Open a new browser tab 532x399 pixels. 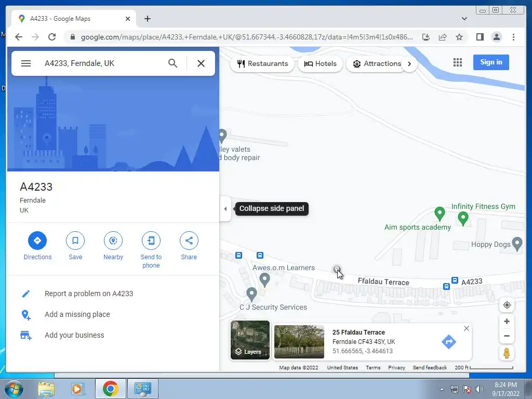click(147, 19)
